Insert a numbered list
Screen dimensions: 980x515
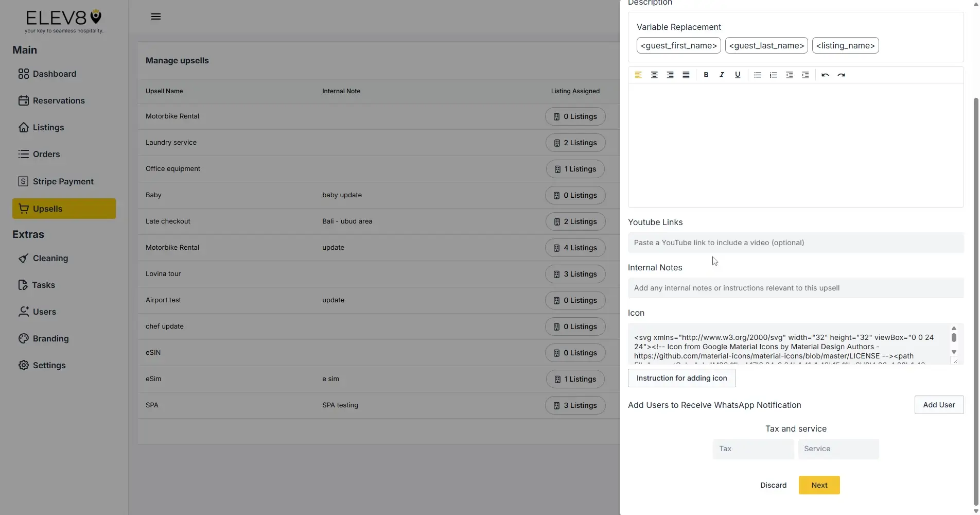click(x=773, y=75)
